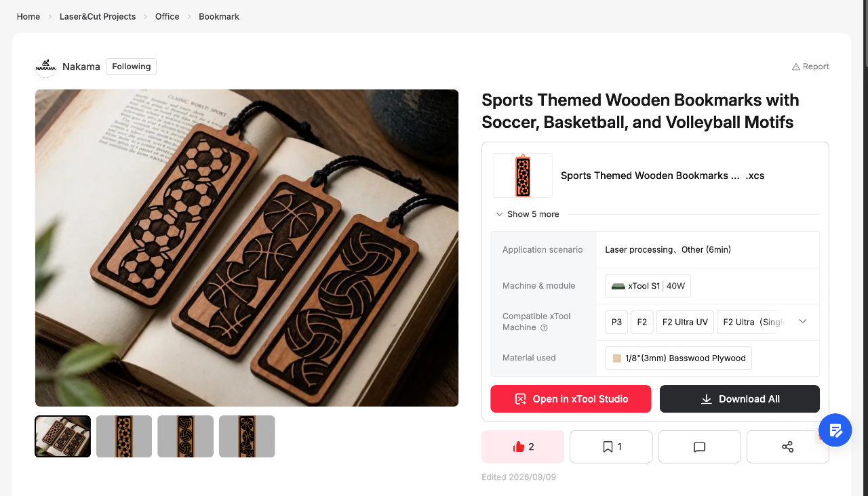Select the fourth bookmark thumbnail

[247, 436]
